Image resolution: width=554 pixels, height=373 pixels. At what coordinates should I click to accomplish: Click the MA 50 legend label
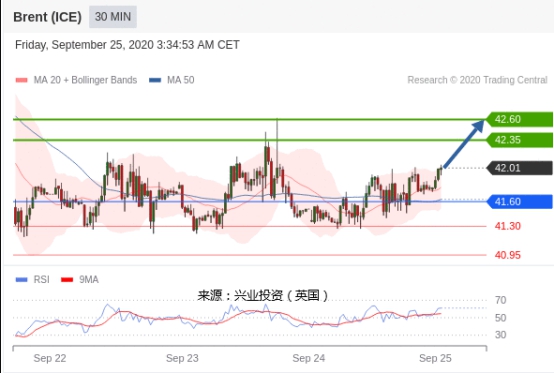[x=181, y=80]
